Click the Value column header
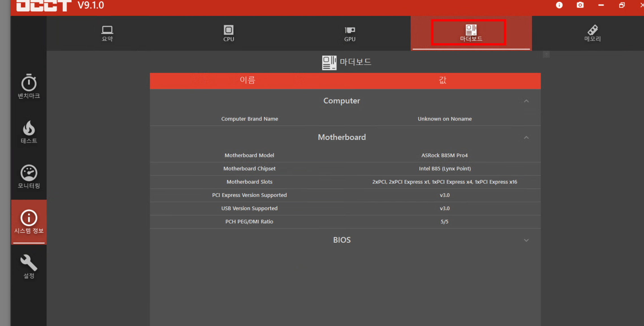644x326 pixels. pos(443,80)
